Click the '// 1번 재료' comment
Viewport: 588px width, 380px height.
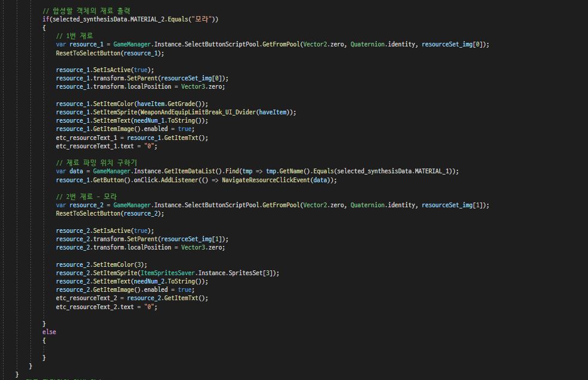click(x=75, y=36)
